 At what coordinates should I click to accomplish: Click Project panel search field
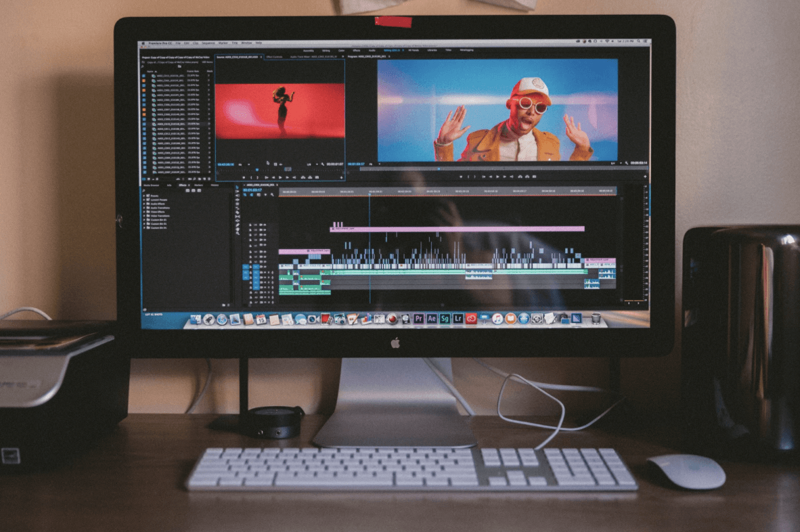click(160, 66)
